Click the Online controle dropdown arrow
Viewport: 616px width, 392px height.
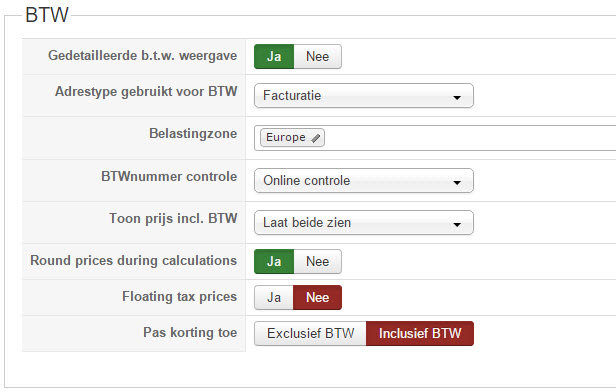456,183
